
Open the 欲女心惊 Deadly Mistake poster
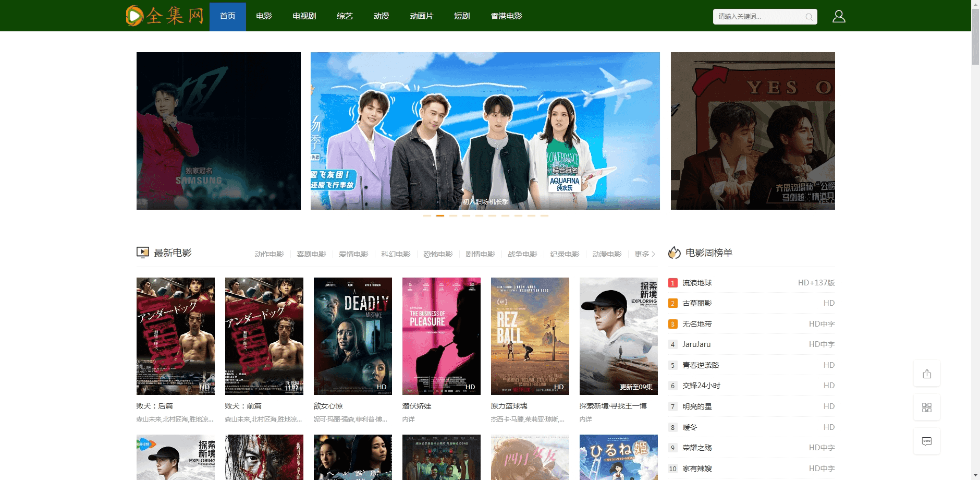(x=353, y=336)
